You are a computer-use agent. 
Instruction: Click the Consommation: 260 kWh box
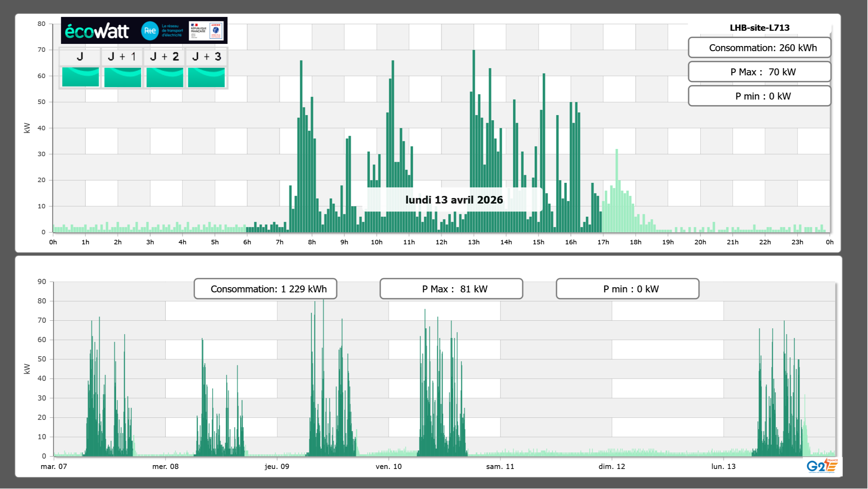pos(759,48)
